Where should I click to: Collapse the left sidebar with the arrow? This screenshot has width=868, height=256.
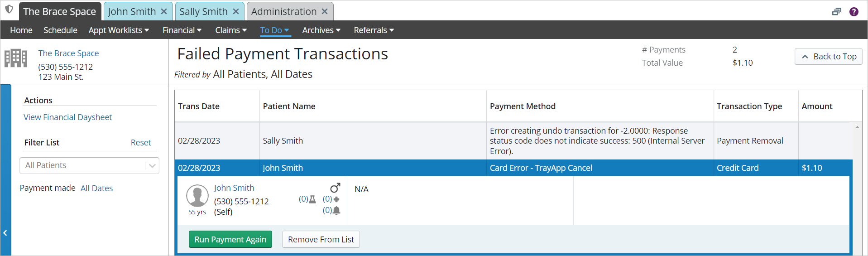coord(5,233)
